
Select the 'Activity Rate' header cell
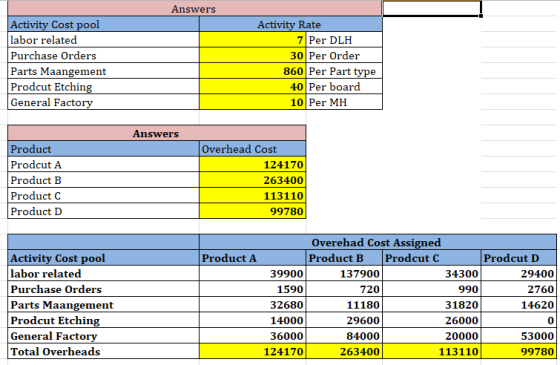[x=291, y=24]
